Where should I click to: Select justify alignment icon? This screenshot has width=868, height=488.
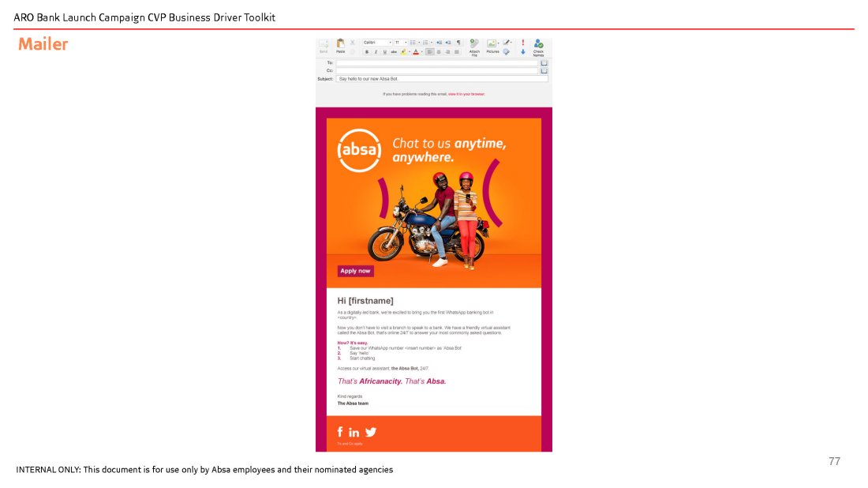point(457,52)
